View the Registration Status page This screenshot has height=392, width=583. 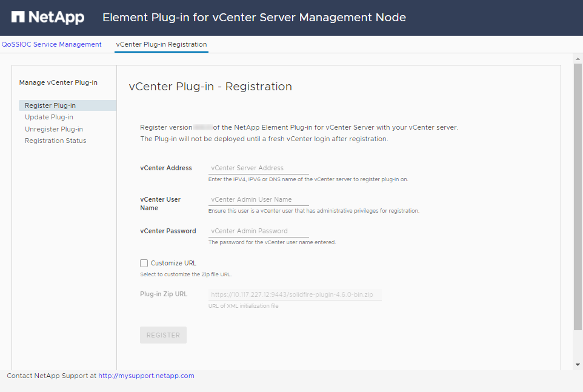pos(56,141)
